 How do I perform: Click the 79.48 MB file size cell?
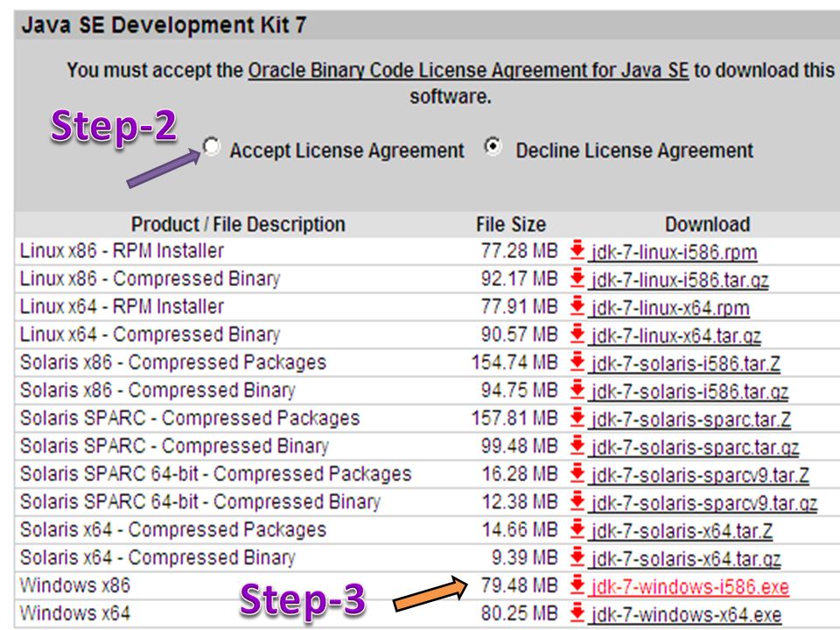(x=519, y=584)
